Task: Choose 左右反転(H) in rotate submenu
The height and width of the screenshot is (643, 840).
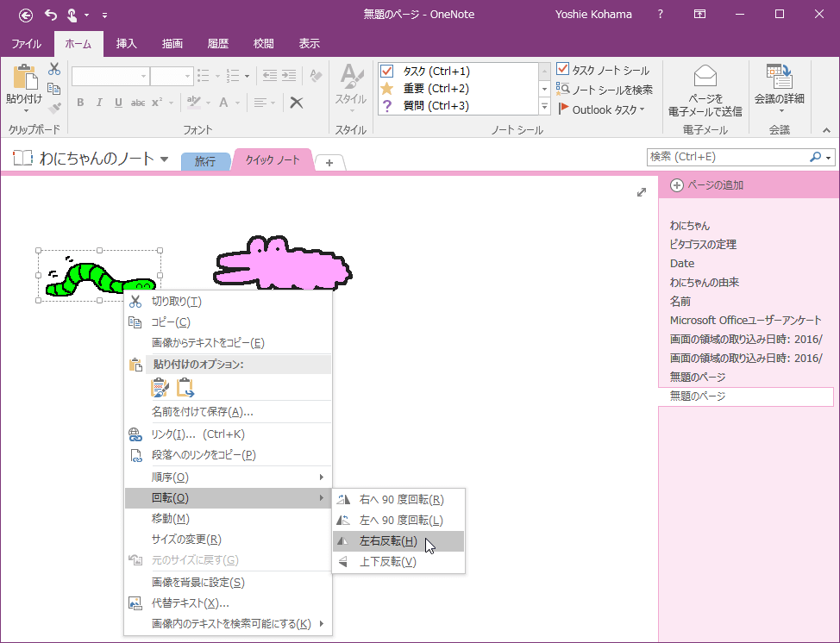Action: pyautogui.click(x=398, y=541)
